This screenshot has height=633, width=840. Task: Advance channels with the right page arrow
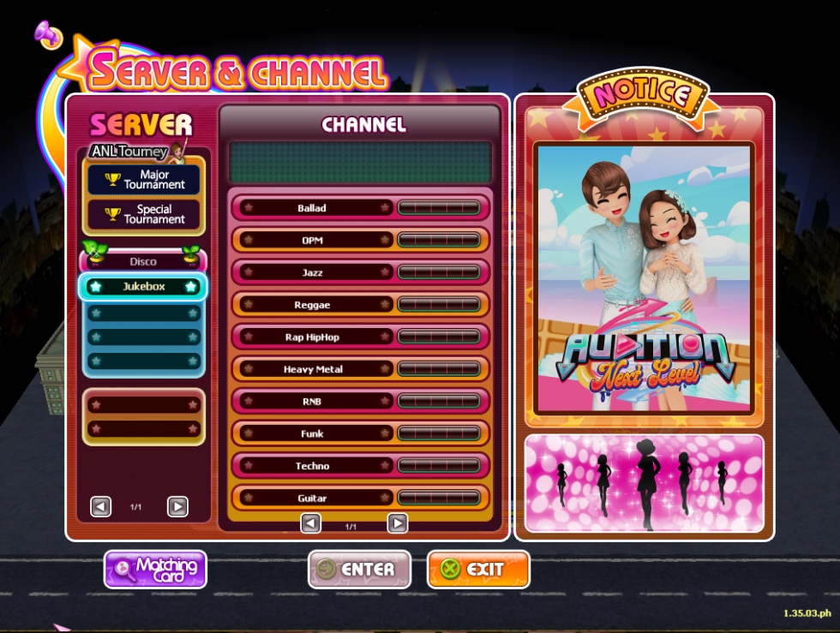[397, 523]
